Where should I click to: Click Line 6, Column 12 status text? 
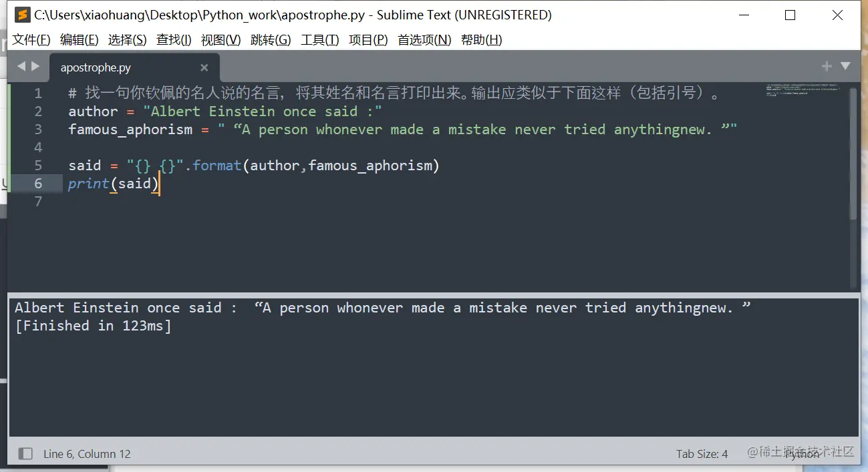click(x=87, y=454)
